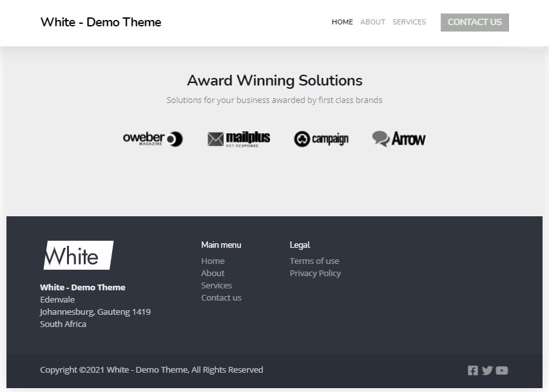Click the Legal footer heading
The width and height of the screenshot is (549, 392).
[300, 245]
